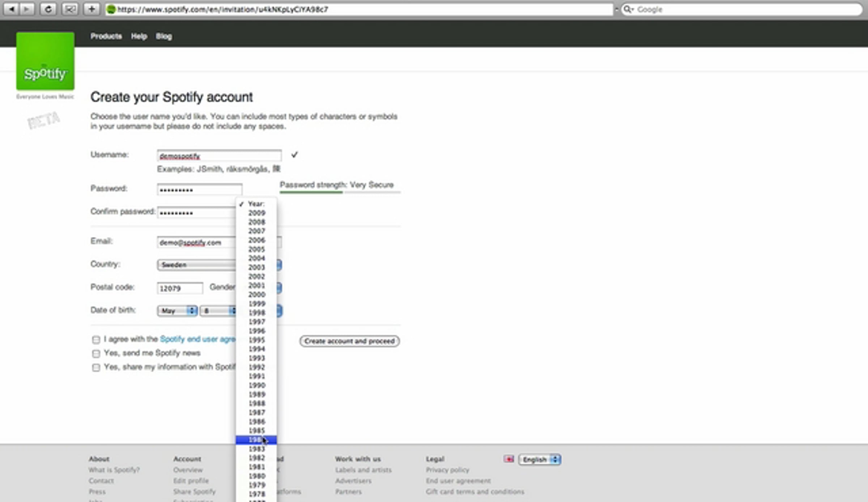
Task: Click the Spotify green logo
Action: (x=45, y=61)
